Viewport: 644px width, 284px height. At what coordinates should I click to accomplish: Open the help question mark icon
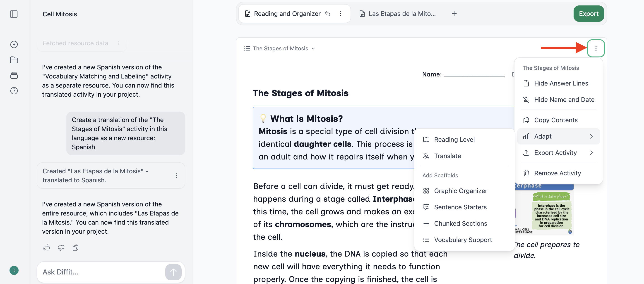[14, 91]
